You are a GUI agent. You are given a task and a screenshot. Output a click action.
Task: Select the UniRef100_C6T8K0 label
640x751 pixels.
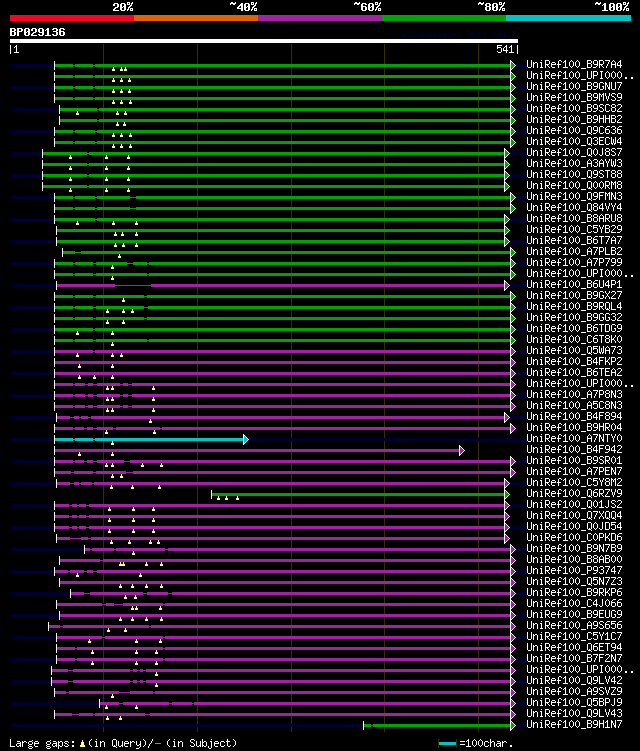(574, 340)
